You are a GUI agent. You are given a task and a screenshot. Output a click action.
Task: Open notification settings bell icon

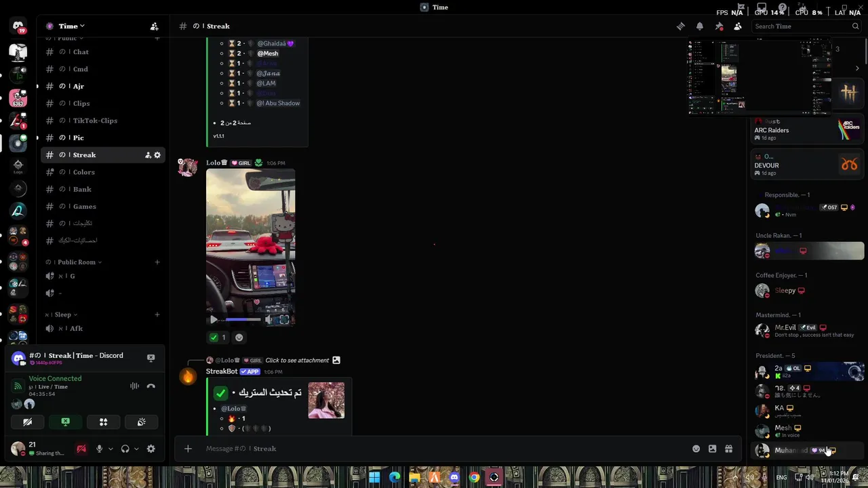click(x=700, y=26)
